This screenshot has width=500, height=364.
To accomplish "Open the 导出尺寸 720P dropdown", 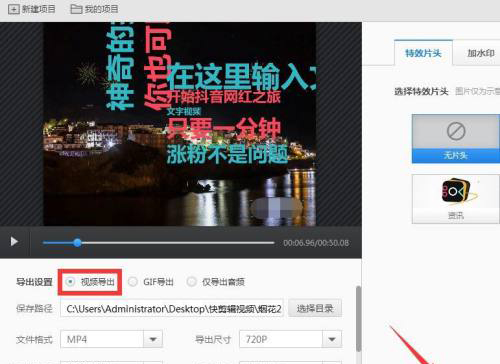I will point(290,339).
